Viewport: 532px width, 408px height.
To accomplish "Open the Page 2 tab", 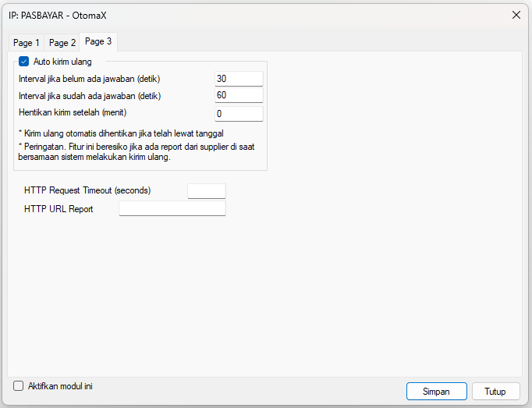I will [x=62, y=43].
